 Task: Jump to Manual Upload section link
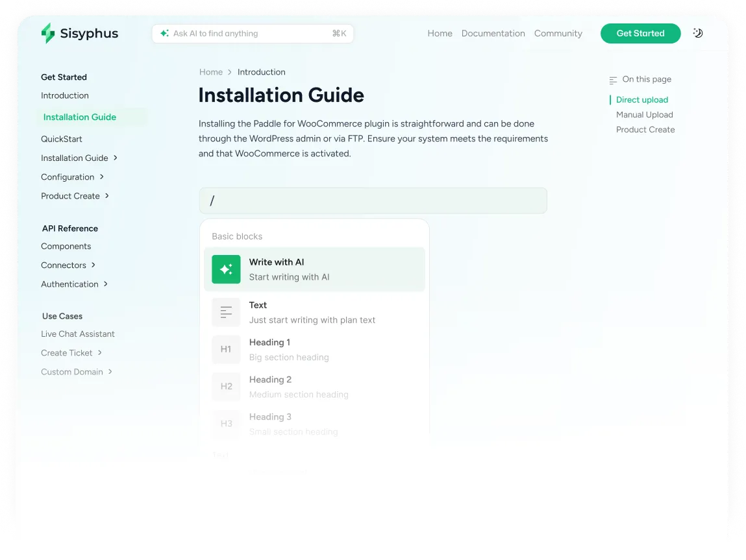pyautogui.click(x=644, y=115)
